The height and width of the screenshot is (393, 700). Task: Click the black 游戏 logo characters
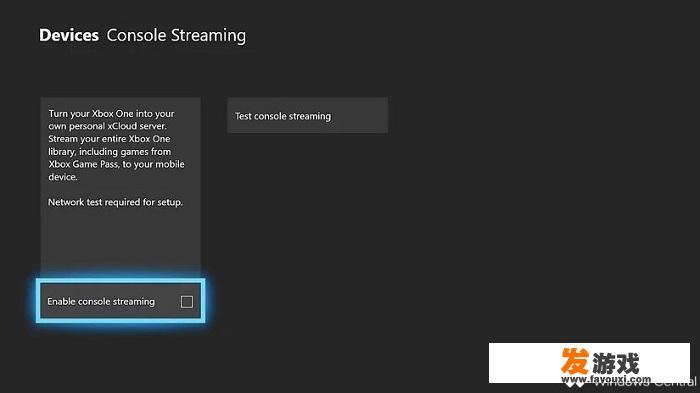pyautogui.click(x=616, y=362)
